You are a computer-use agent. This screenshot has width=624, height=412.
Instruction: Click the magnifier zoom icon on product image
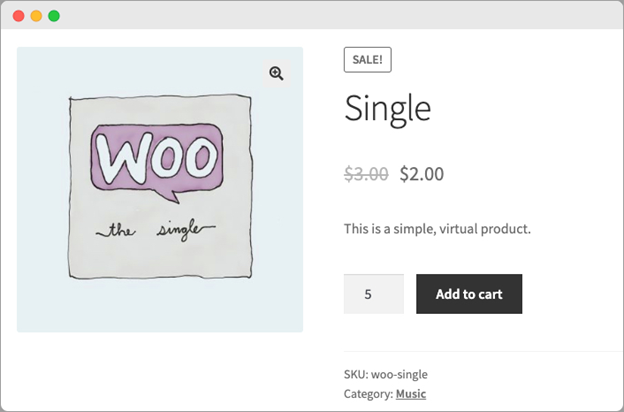[x=276, y=73]
